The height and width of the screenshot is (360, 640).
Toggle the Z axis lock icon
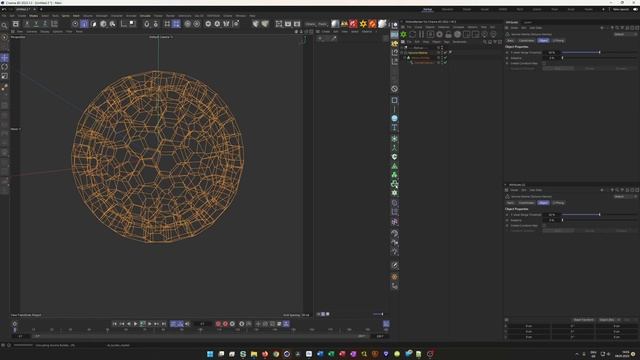point(45,24)
